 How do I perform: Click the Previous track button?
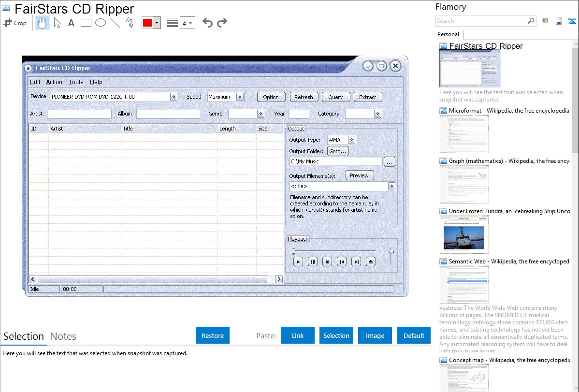click(342, 262)
